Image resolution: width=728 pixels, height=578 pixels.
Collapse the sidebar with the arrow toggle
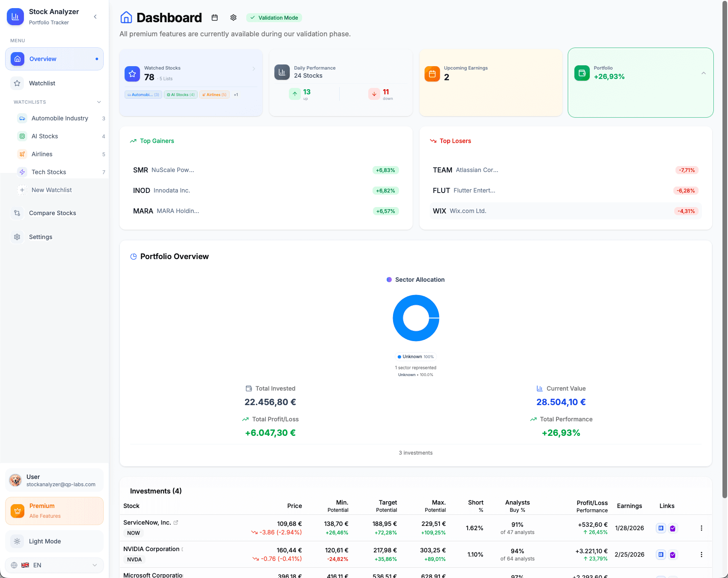pos(95,16)
